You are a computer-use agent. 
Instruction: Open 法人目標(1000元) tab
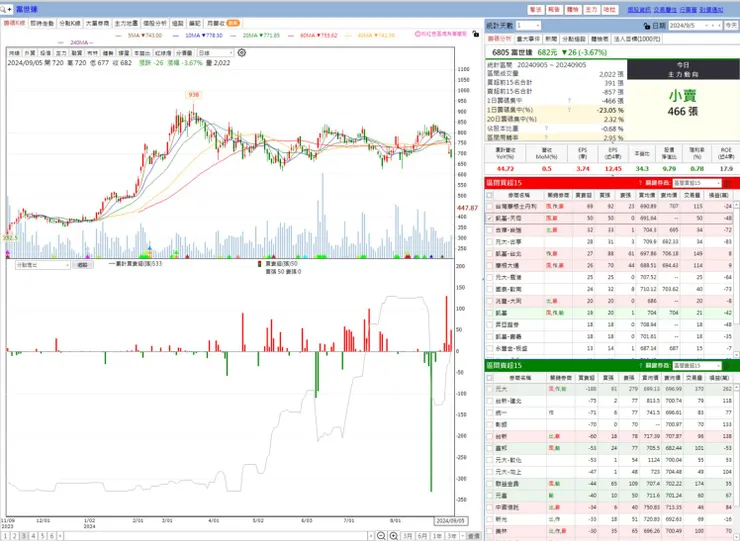[x=637, y=39]
